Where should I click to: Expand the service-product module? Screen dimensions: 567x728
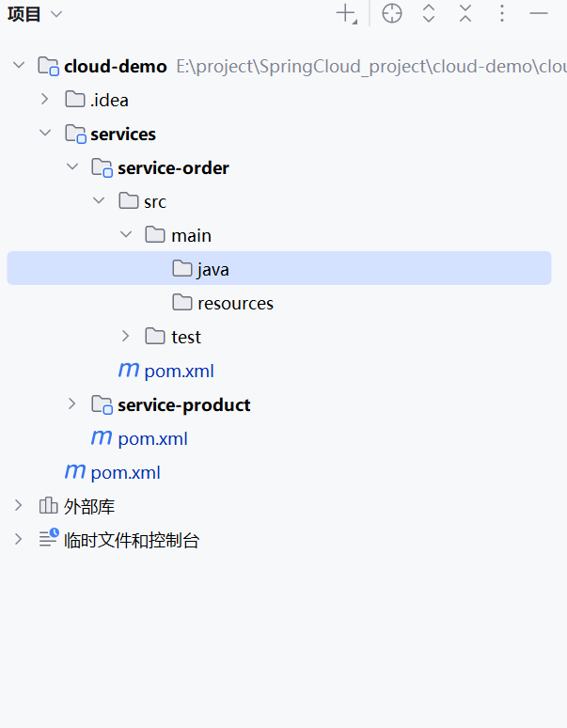tap(71, 404)
